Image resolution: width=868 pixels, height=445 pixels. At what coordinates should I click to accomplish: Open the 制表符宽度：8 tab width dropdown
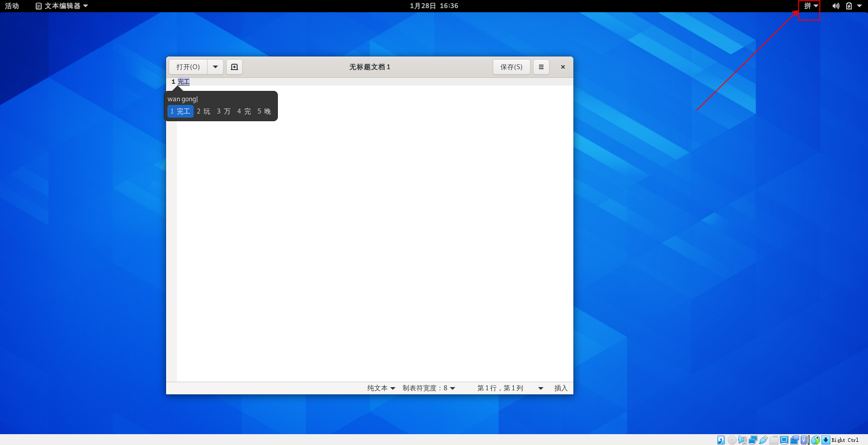(428, 388)
